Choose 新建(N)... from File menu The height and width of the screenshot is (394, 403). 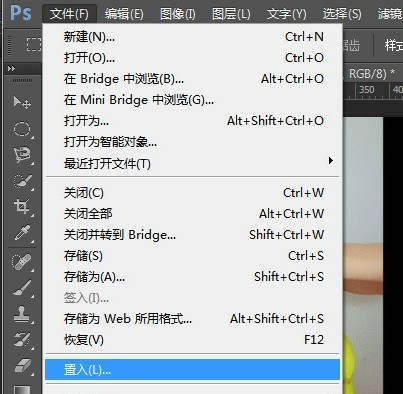click(193, 37)
